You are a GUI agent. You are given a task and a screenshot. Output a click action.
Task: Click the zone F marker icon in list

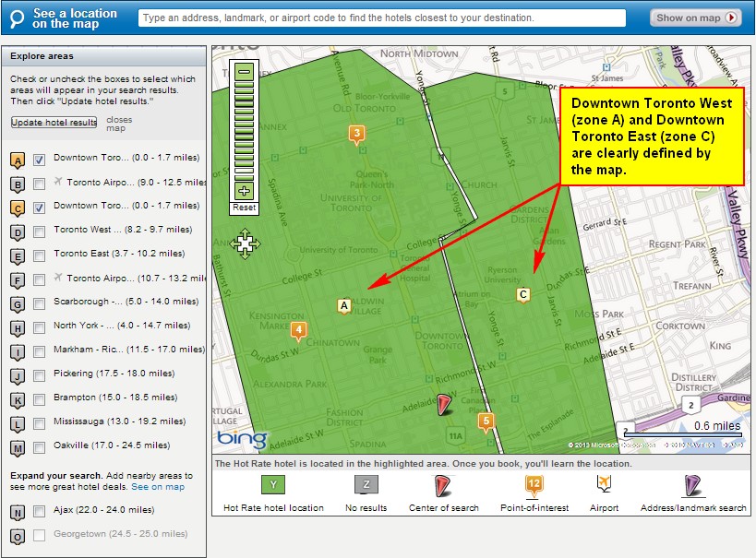tap(18, 280)
